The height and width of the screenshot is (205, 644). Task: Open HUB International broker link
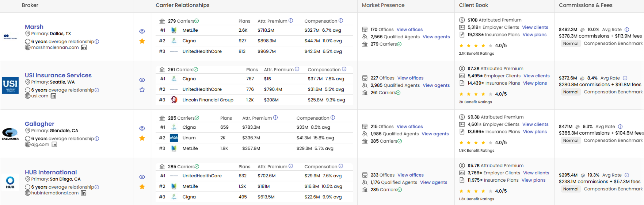(51, 172)
